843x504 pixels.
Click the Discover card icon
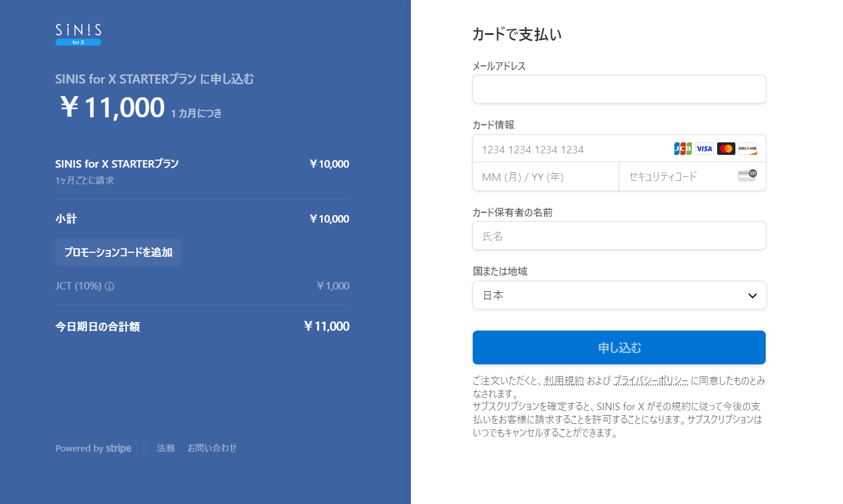(x=747, y=149)
